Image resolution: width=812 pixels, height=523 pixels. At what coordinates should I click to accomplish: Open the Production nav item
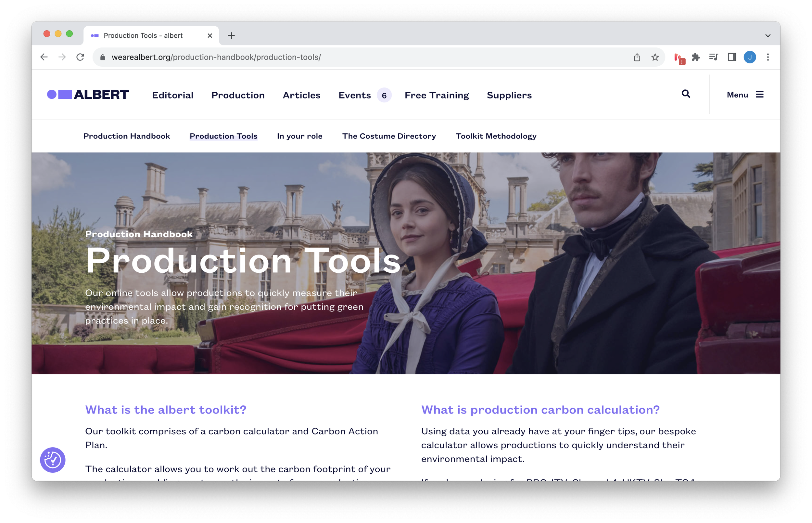(x=238, y=95)
